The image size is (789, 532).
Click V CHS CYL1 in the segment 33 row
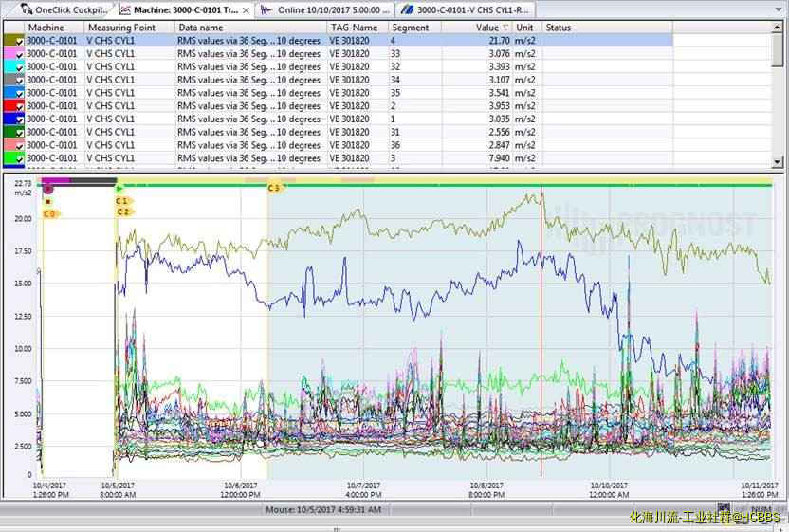(x=110, y=53)
